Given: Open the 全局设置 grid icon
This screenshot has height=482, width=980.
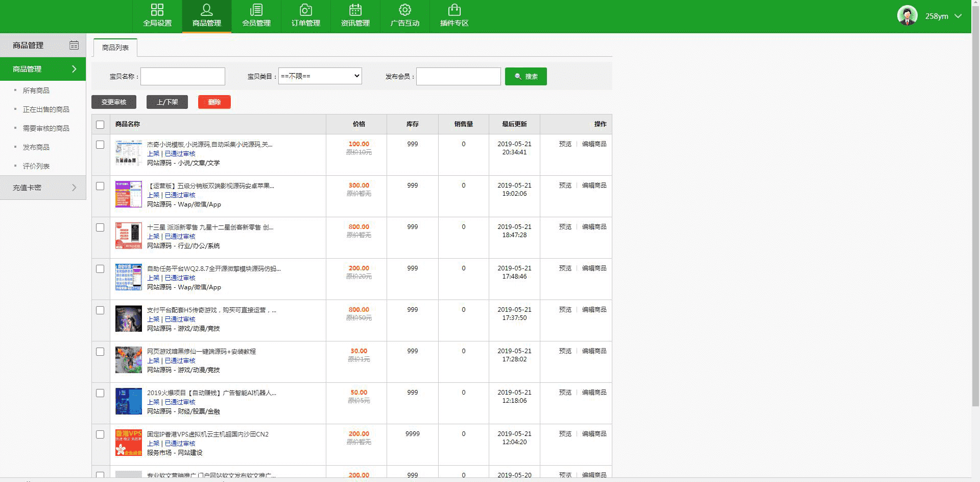Looking at the screenshot, I should pos(157,10).
